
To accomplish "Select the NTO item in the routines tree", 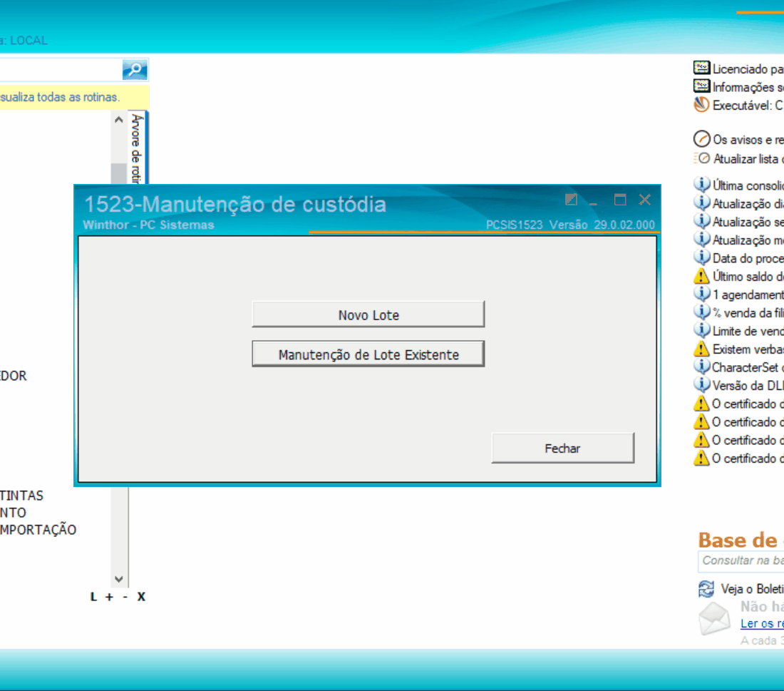I will pos(13,513).
